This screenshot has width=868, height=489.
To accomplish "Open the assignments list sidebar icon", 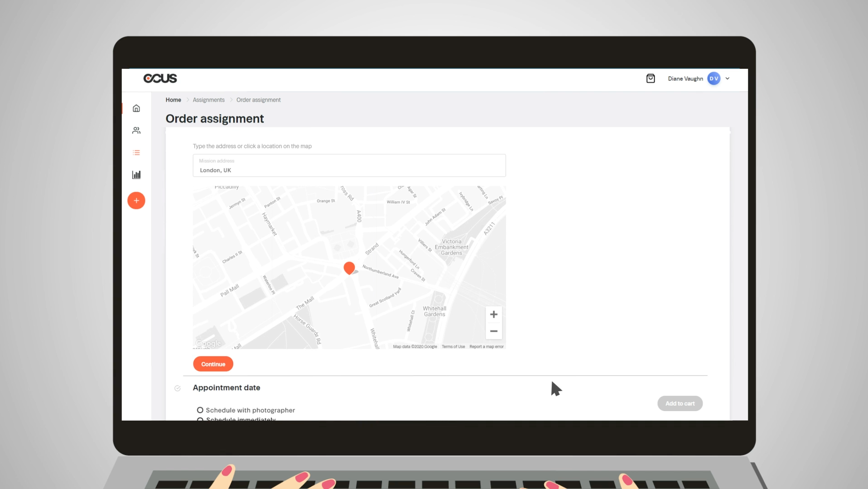I will pos(136,153).
